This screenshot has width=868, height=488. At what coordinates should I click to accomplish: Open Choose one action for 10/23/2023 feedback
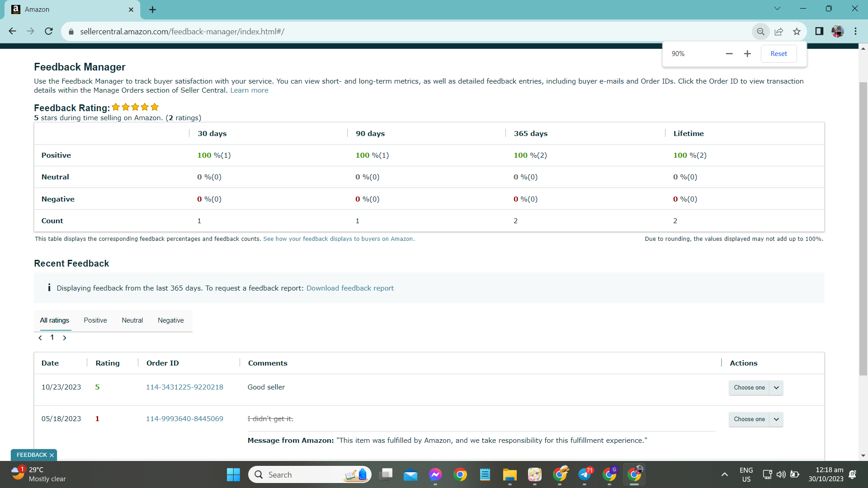point(749,388)
